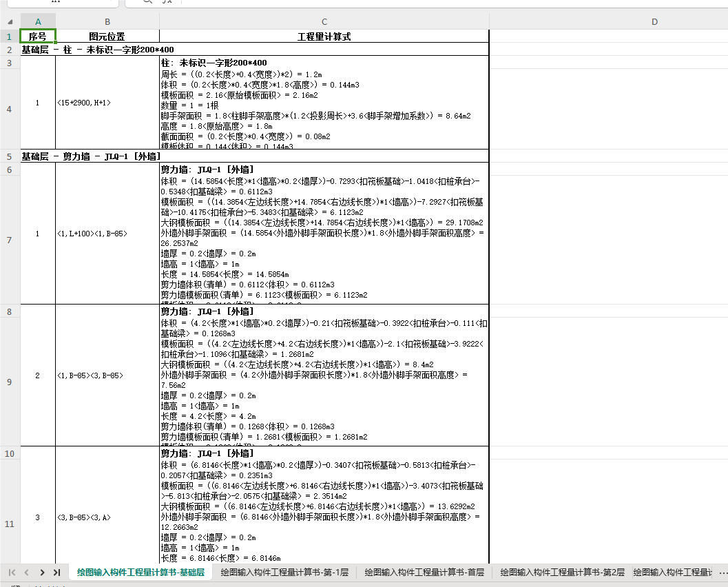This screenshot has height=587, width=728.
Task: Jump to the first sheet tab arrow
Action: (x=12, y=573)
